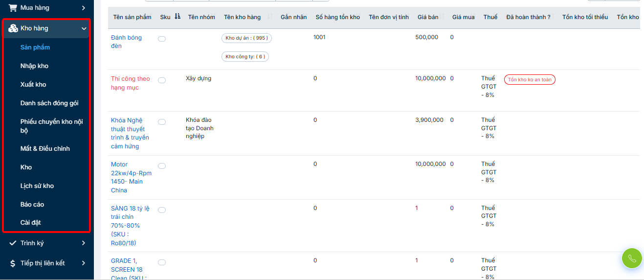
Task: Click the Kho hàng boxes icon
Action: (x=13, y=28)
